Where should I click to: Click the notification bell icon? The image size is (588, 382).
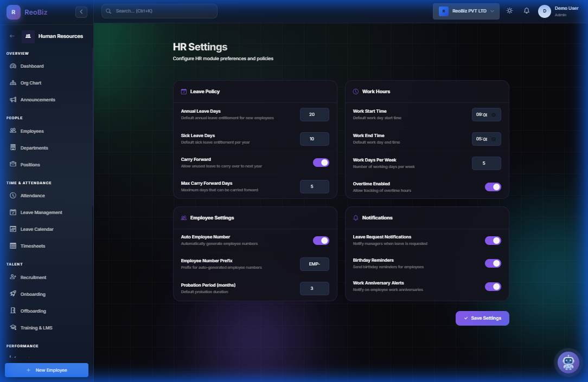coord(526,10)
